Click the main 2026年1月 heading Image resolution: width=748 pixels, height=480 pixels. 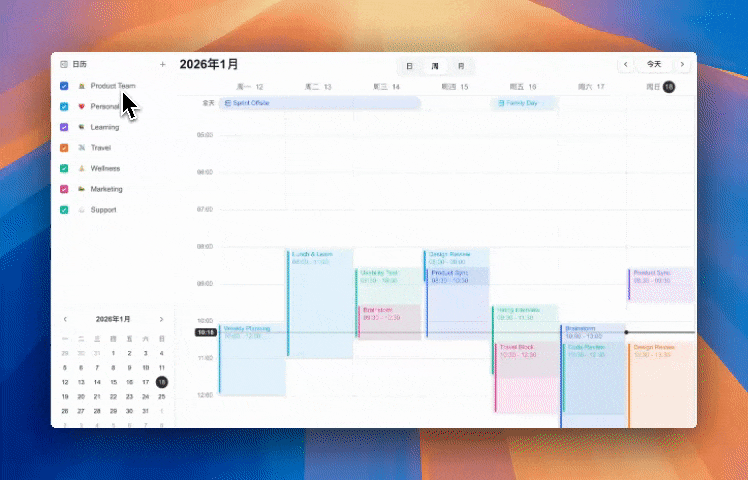(209, 64)
